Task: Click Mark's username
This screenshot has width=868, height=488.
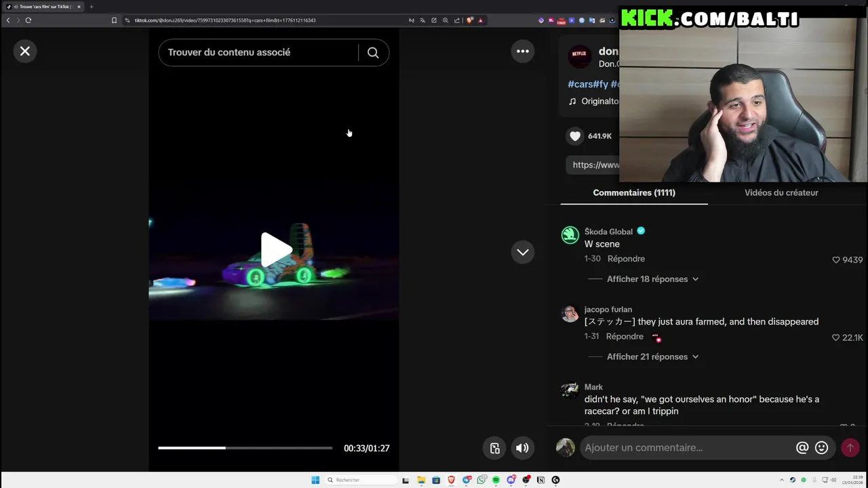Action: point(593,387)
